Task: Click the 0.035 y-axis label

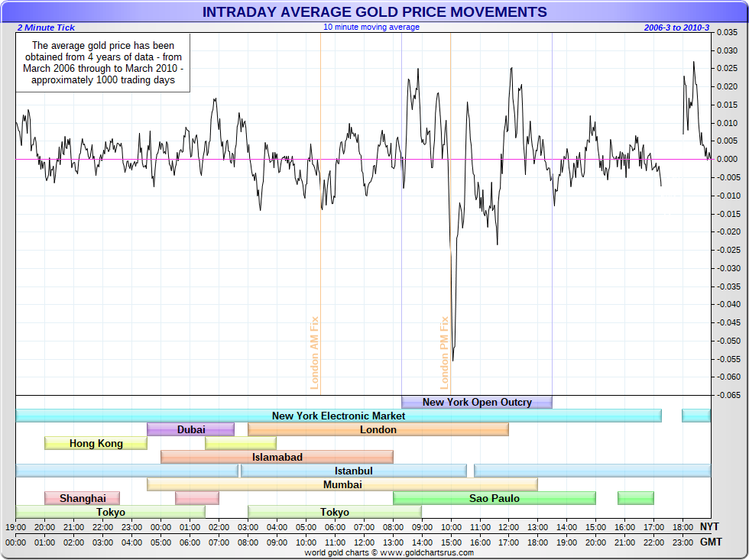Action: (x=727, y=32)
